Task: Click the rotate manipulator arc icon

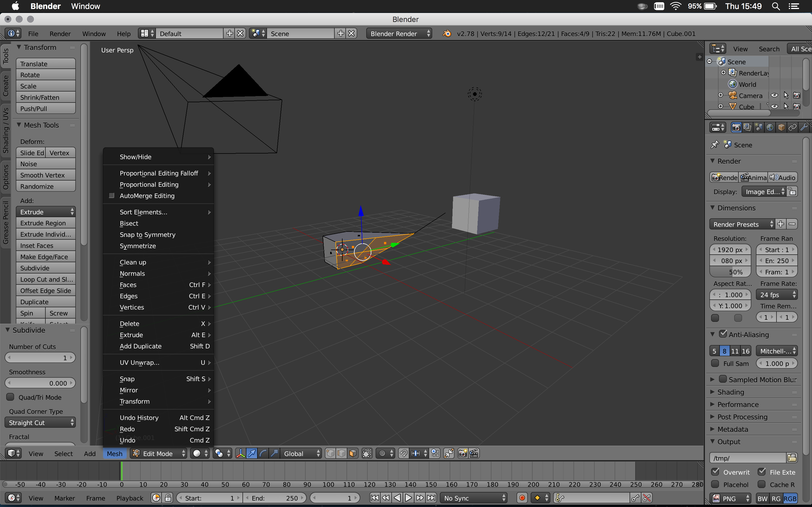Action: point(263,453)
